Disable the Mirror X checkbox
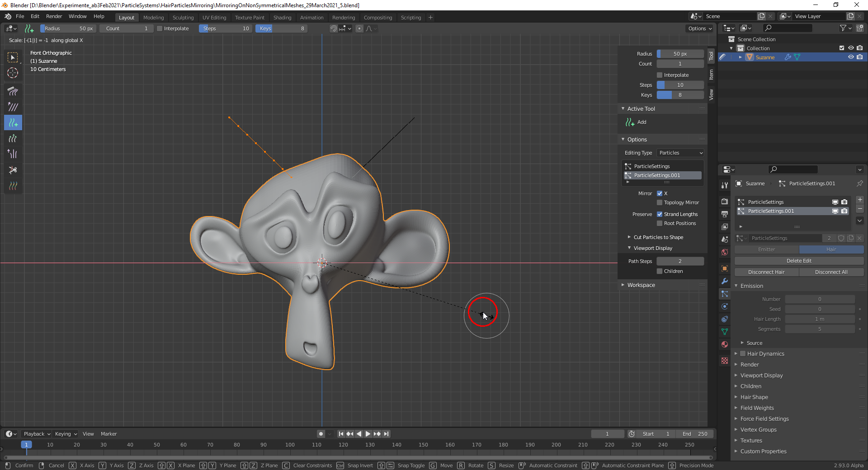The image size is (868, 470). [660, 193]
